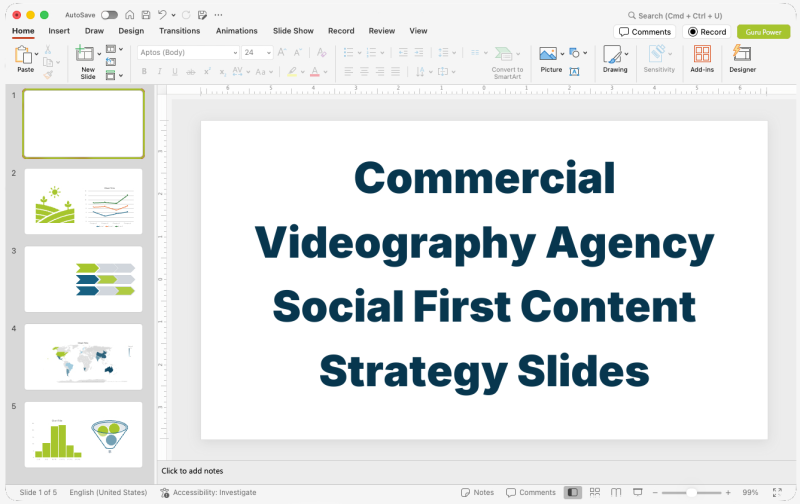The height and width of the screenshot is (504, 800).
Task: Click the Picture icon
Action: point(548,54)
